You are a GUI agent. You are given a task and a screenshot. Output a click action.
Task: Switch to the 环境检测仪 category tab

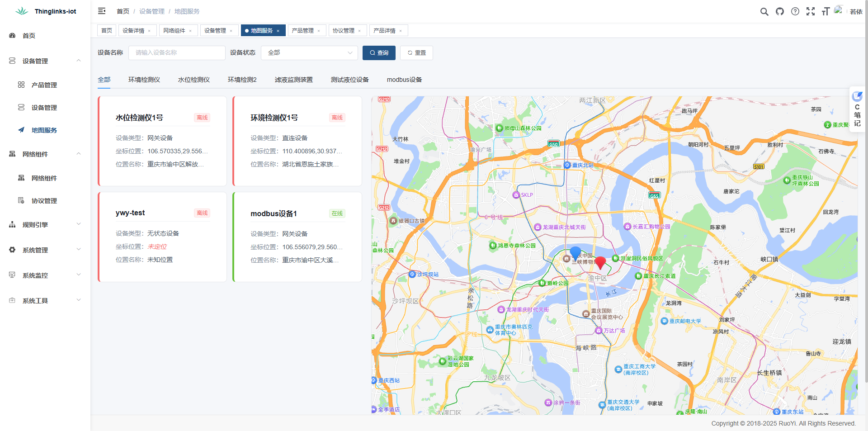pos(144,80)
